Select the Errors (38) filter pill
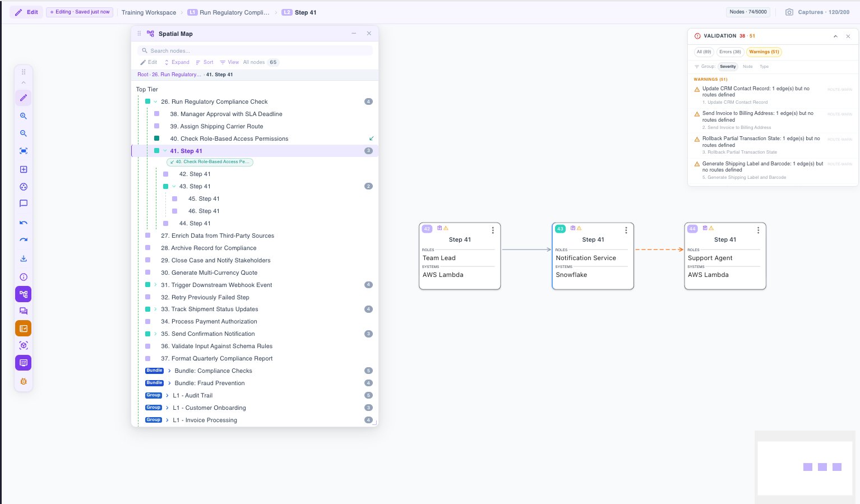 coord(729,52)
